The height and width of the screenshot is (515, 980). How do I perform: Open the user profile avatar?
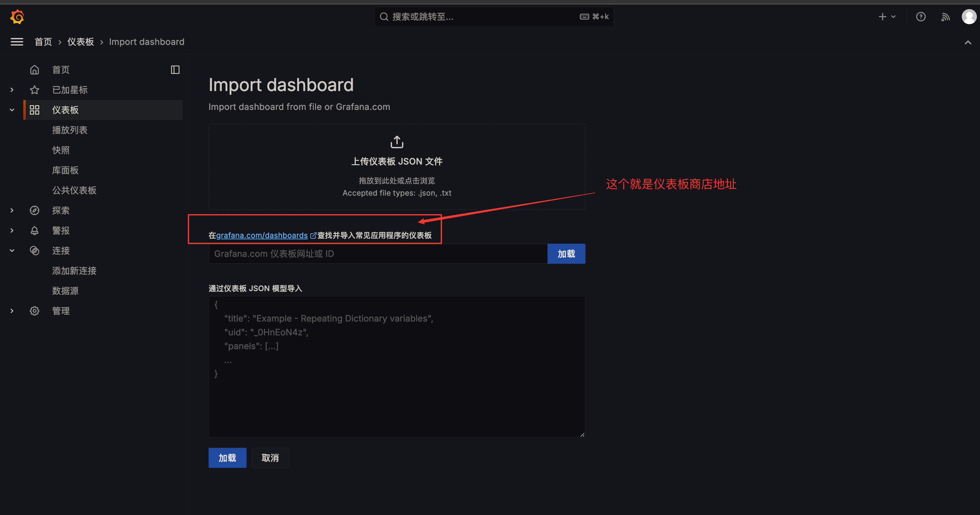tap(969, 17)
